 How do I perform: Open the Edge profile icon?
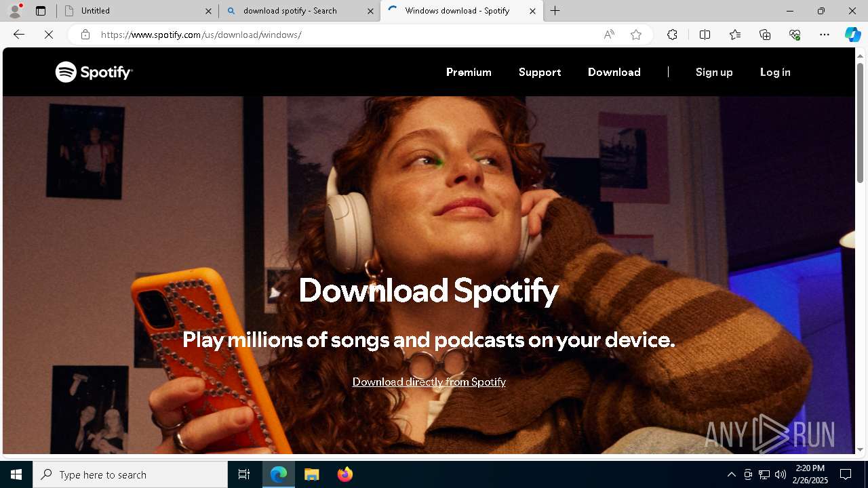(15, 11)
